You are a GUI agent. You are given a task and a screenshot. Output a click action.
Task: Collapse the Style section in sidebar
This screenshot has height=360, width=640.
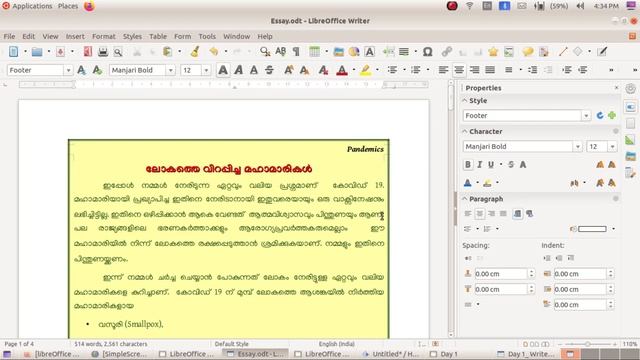tap(464, 100)
